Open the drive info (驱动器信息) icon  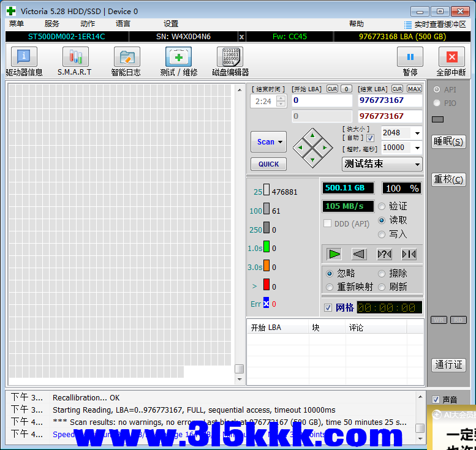(x=24, y=57)
